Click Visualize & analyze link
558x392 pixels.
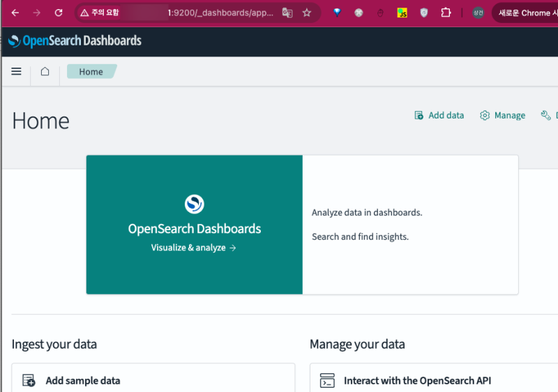(193, 248)
